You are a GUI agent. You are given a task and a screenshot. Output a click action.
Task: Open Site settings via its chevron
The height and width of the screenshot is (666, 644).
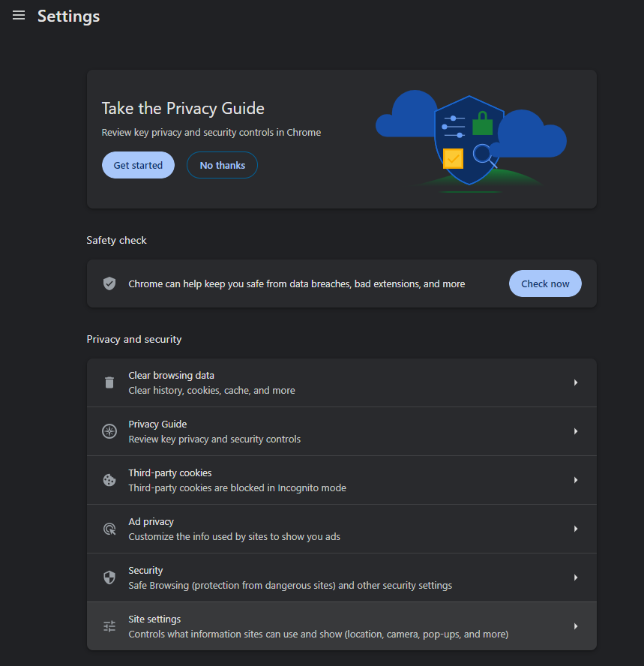click(576, 626)
